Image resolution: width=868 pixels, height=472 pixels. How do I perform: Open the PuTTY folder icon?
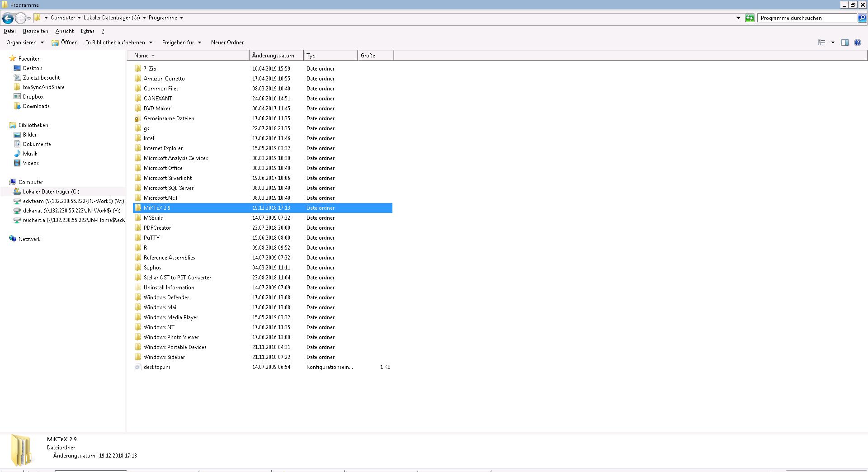pos(138,238)
